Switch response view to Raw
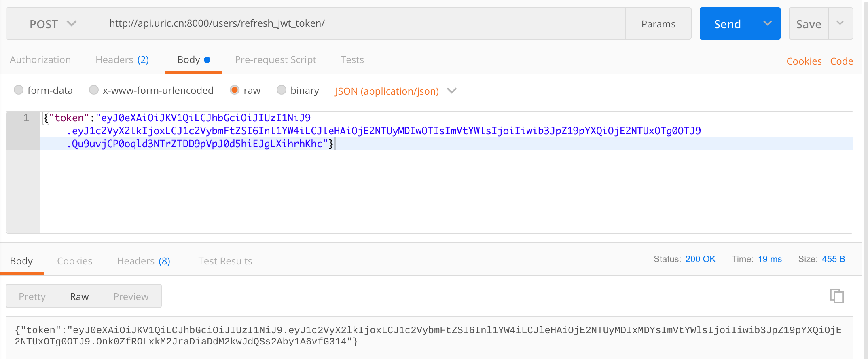 coord(79,296)
